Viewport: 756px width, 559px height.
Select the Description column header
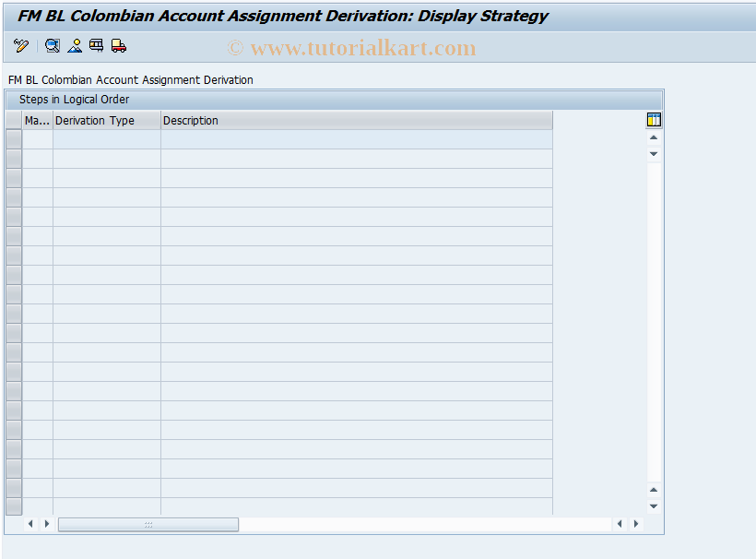(x=357, y=121)
